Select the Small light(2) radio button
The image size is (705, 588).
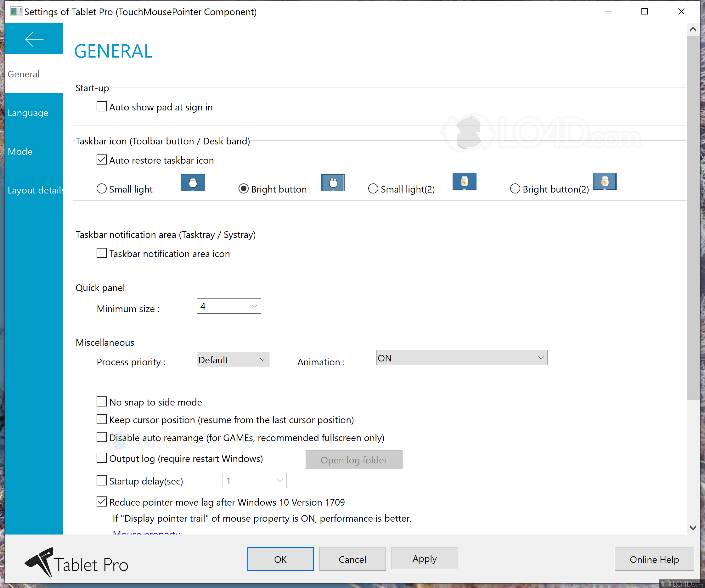pyautogui.click(x=373, y=189)
